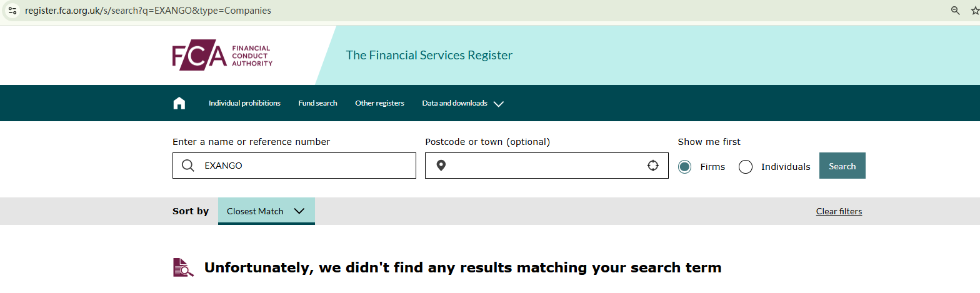The width and height of the screenshot is (980, 293).
Task: Open Other registers menu item
Action: [x=379, y=103]
